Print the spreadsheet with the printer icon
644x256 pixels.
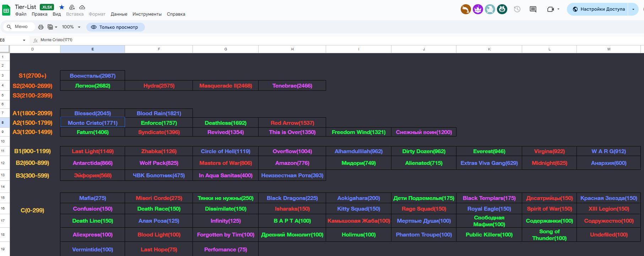click(x=41, y=27)
